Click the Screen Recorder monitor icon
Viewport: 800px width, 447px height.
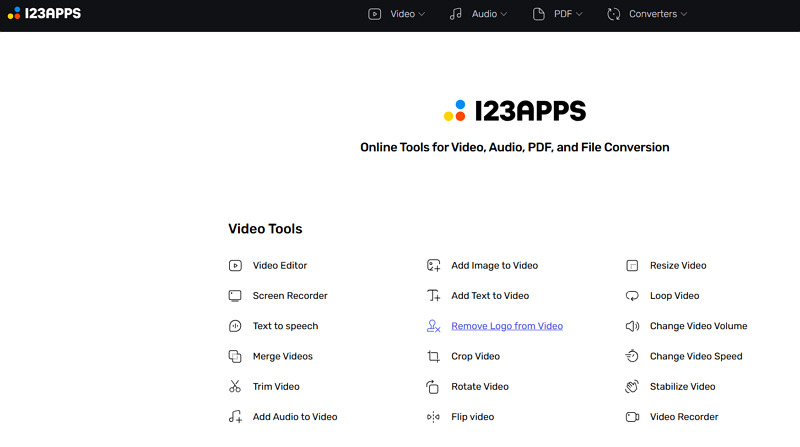click(235, 296)
